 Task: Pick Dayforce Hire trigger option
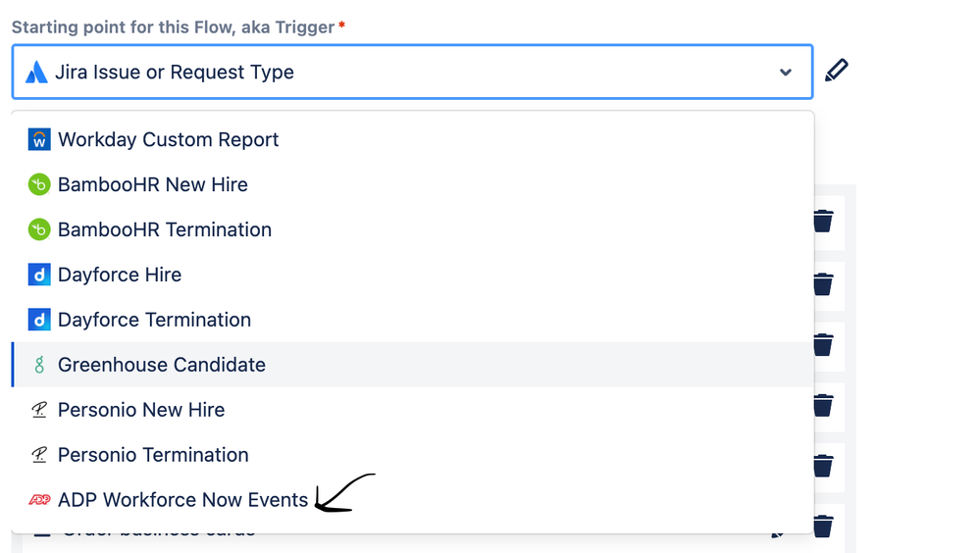click(x=412, y=275)
